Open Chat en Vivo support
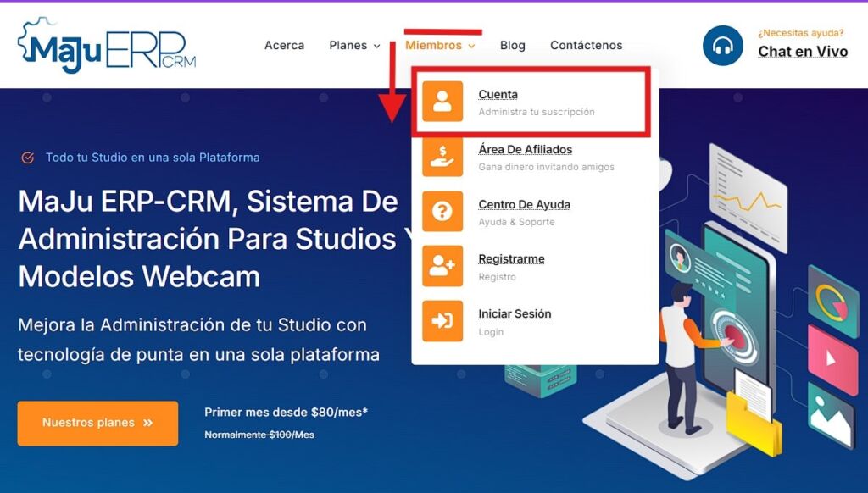 [802, 52]
